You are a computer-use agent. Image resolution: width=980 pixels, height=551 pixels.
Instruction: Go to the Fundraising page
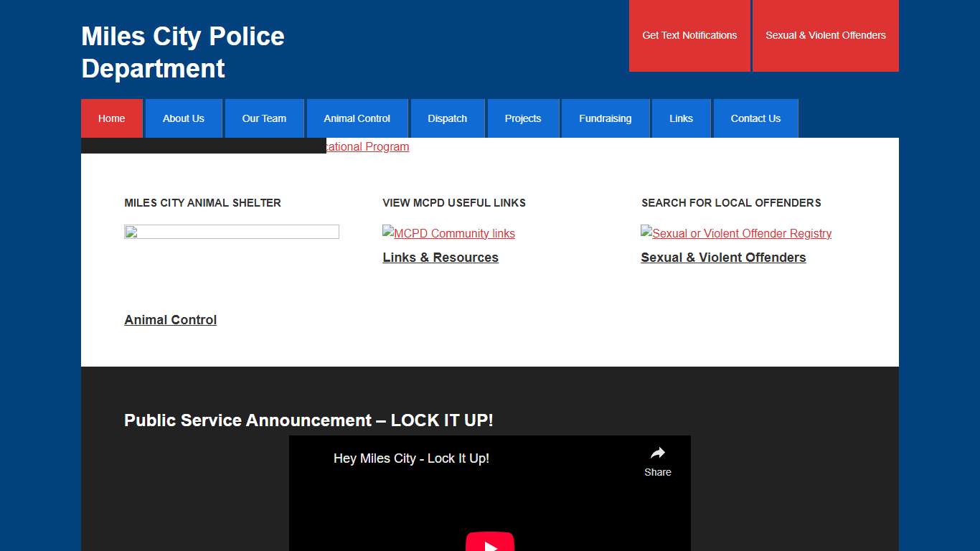605,118
